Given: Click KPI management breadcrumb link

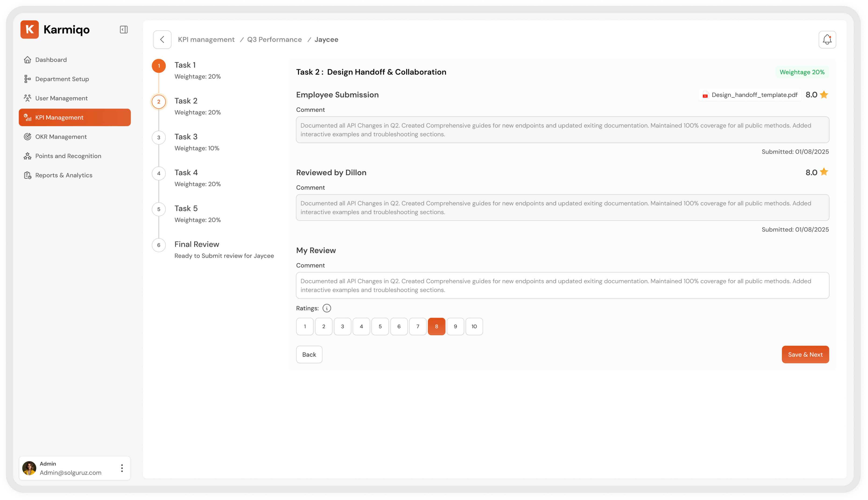Looking at the screenshot, I should coord(206,39).
